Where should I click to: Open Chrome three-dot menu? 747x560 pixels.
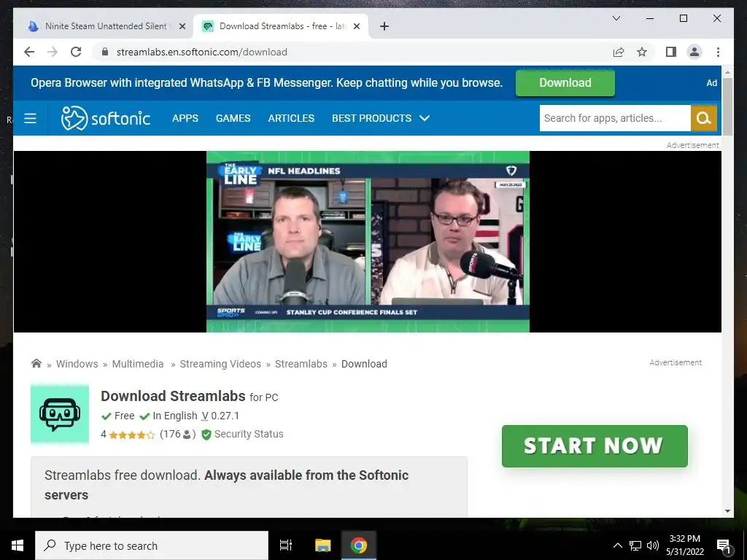(718, 52)
